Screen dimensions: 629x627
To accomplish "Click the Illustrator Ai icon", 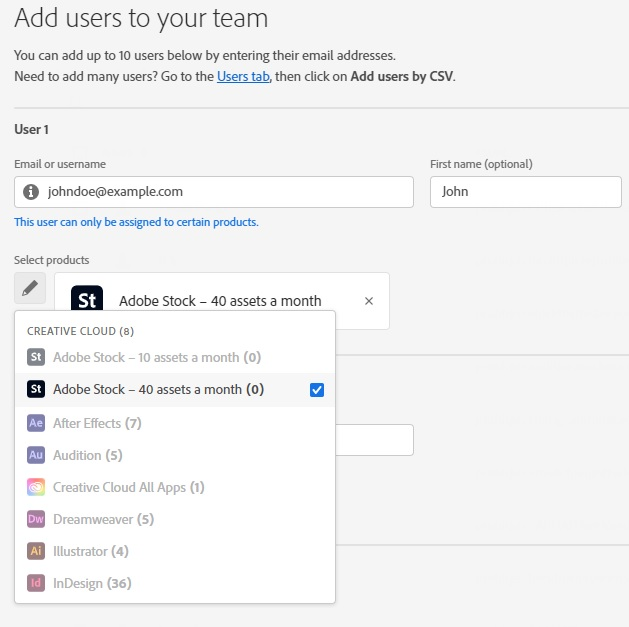I will (36, 551).
